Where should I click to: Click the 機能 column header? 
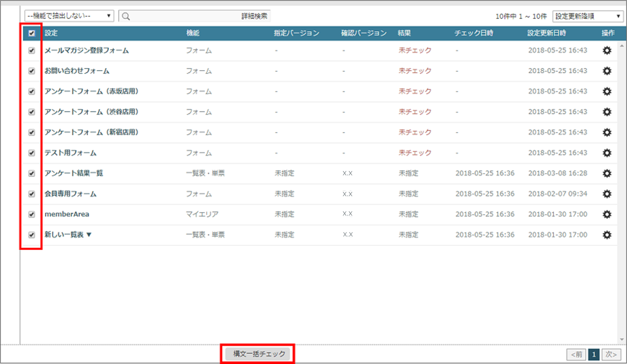click(193, 33)
